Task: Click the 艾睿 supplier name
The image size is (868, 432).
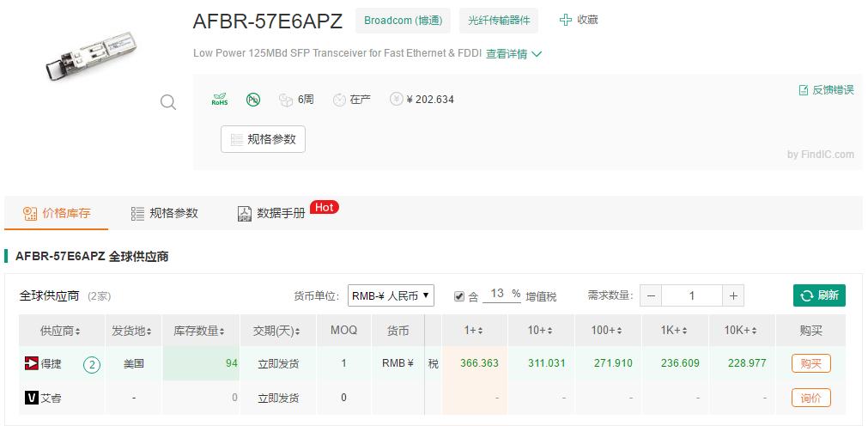Action: 51,398
